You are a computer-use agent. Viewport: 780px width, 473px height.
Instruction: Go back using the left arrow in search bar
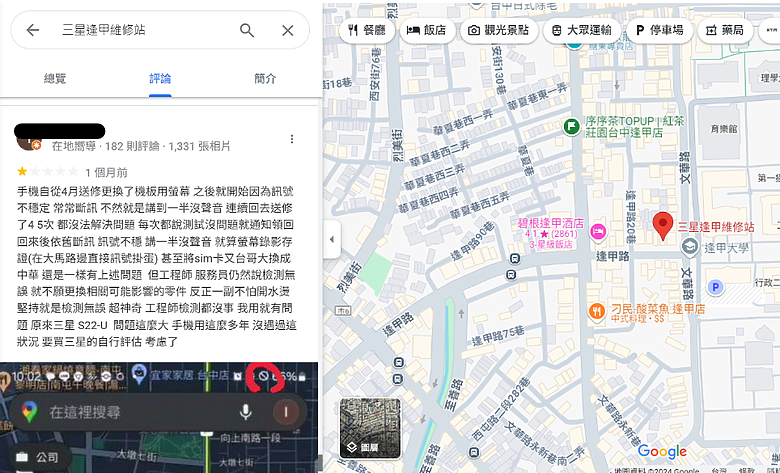pyautogui.click(x=33, y=30)
